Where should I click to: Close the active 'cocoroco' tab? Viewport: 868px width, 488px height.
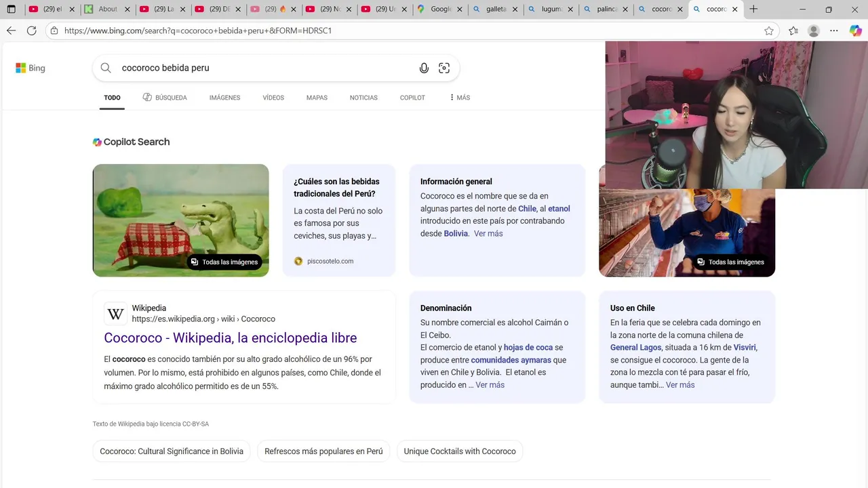click(x=734, y=9)
